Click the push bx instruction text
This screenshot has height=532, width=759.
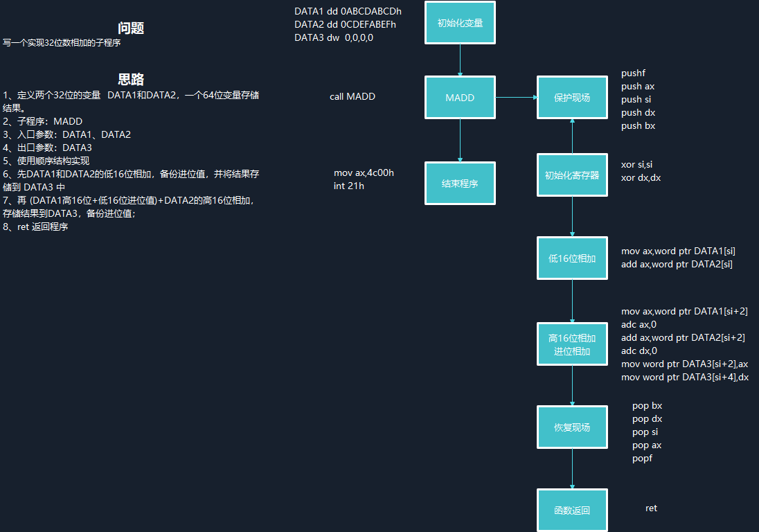click(639, 125)
